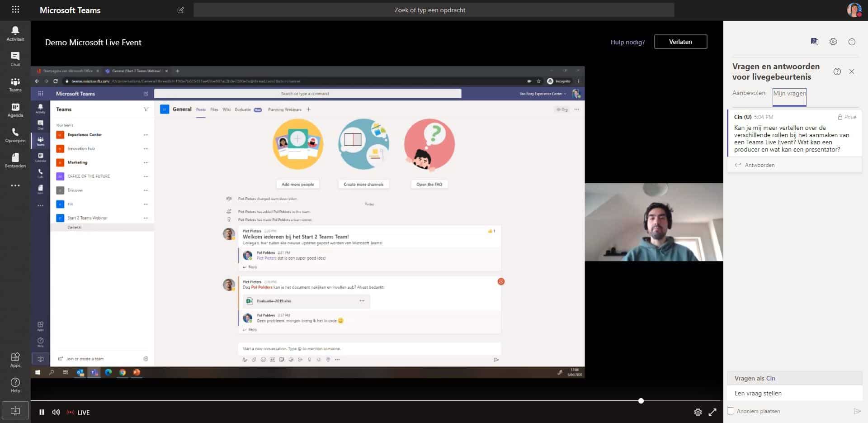Open live event settings gear in side panel
This screenshot has width=868, height=423.
point(833,42)
